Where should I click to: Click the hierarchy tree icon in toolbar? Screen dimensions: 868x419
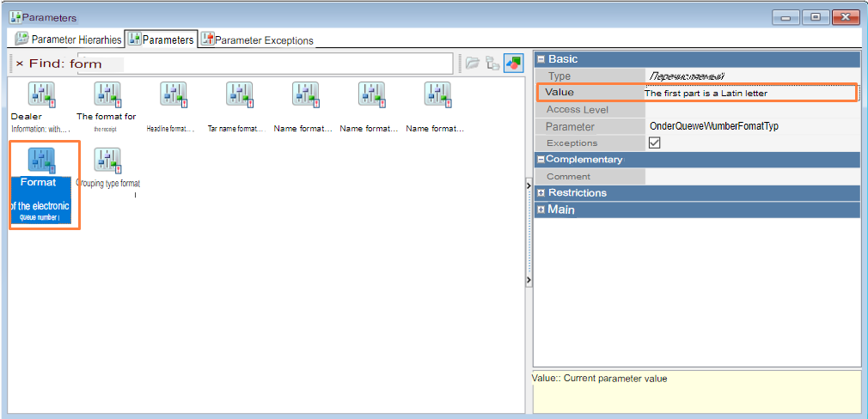point(492,63)
